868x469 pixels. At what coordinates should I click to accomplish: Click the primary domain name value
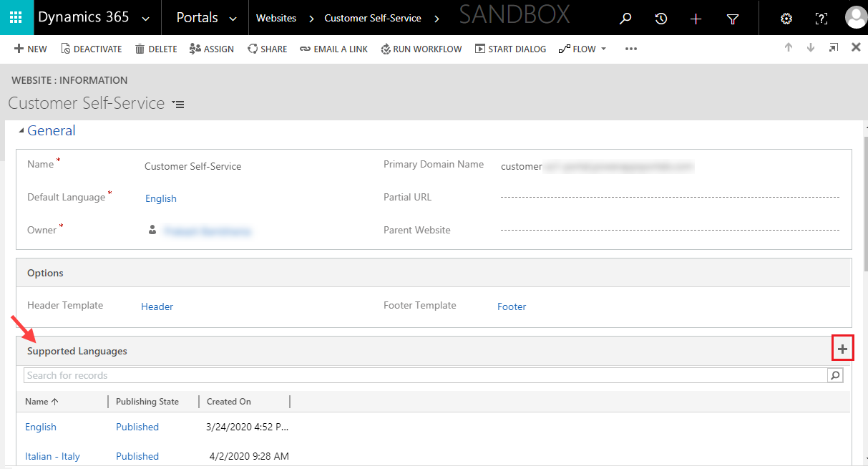(x=598, y=166)
